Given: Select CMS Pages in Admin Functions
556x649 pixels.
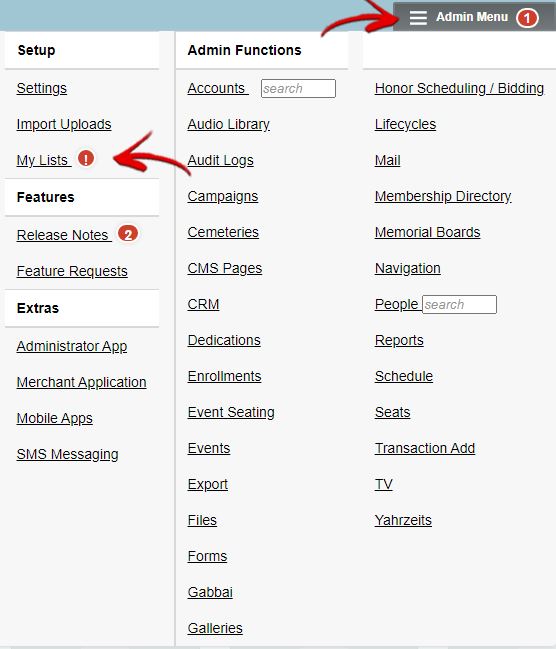Looking at the screenshot, I should point(224,268).
